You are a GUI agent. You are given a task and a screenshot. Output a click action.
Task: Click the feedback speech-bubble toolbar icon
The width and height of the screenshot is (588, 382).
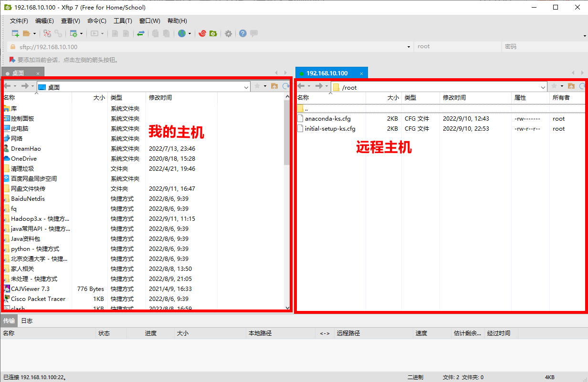point(253,33)
